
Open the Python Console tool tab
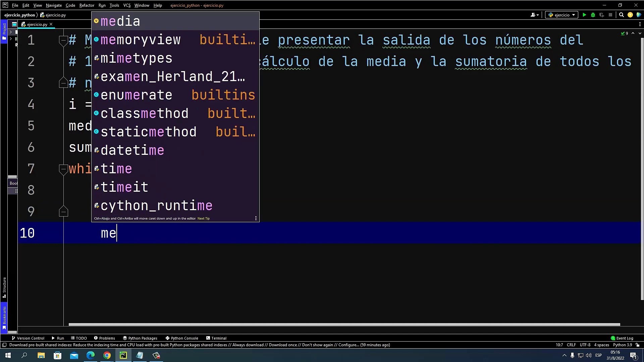pos(181,338)
